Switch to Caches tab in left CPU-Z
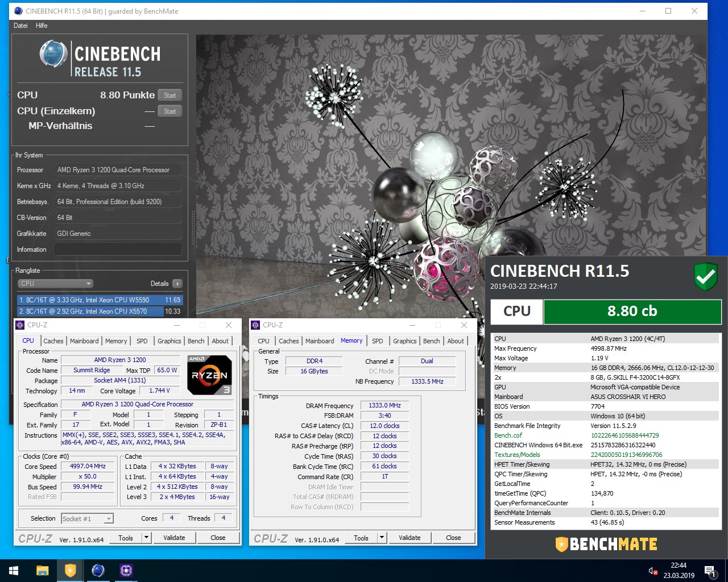The width and height of the screenshot is (728, 582). pos(53,341)
